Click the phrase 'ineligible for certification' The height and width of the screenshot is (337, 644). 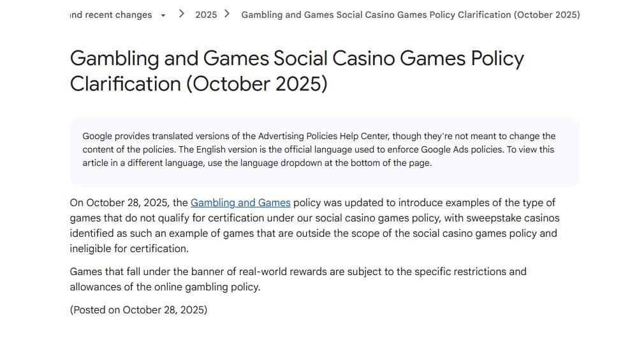coord(129,249)
